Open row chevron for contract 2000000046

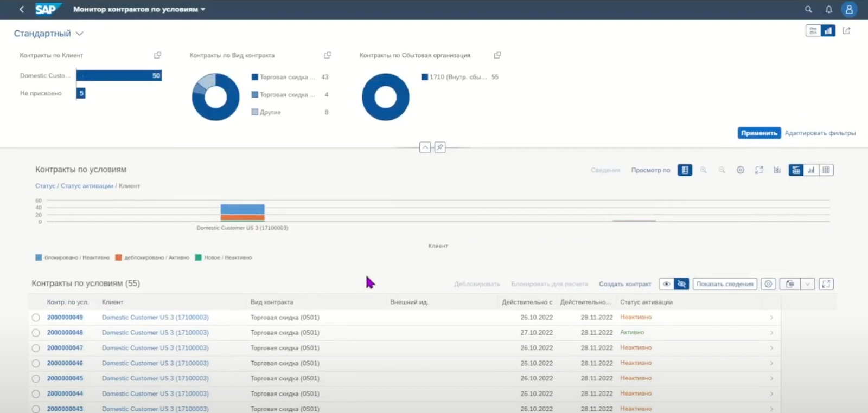(771, 363)
